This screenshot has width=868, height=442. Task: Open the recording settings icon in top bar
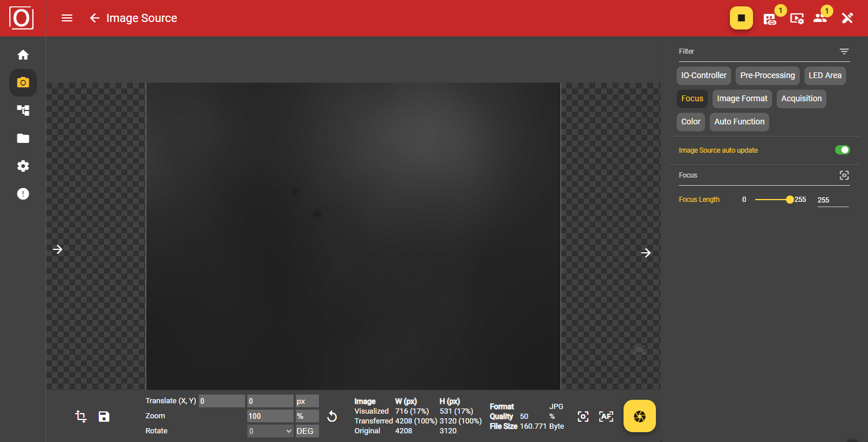pyautogui.click(x=797, y=18)
